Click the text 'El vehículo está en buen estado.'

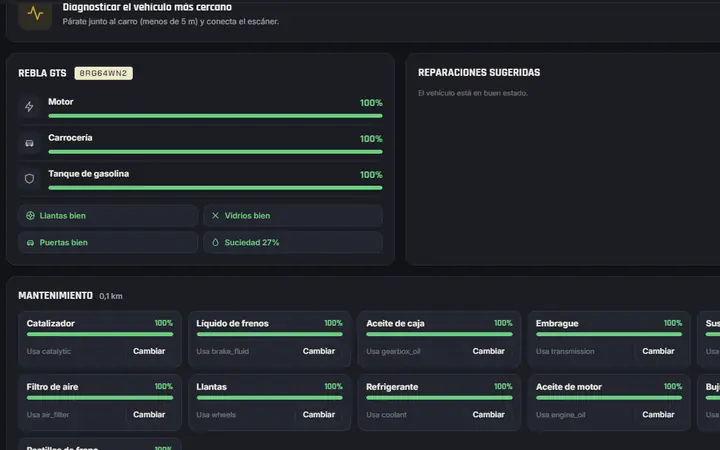point(473,93)
